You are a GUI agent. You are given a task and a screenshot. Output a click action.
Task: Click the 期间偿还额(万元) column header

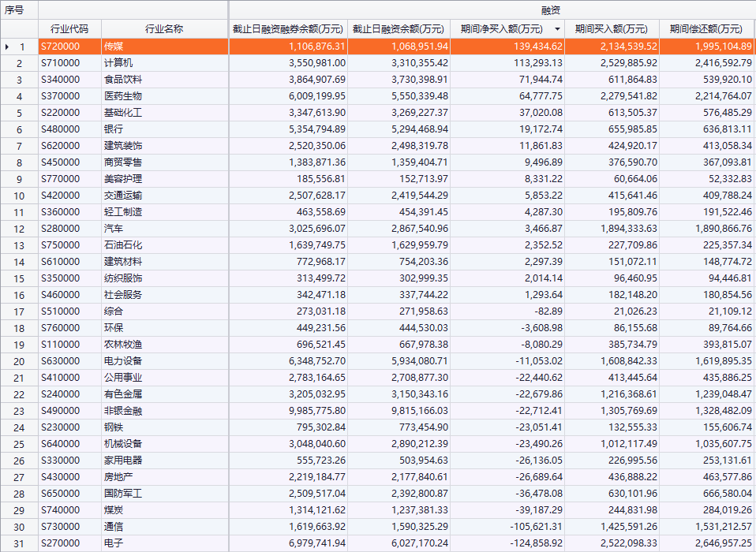(x=706, y=29)
